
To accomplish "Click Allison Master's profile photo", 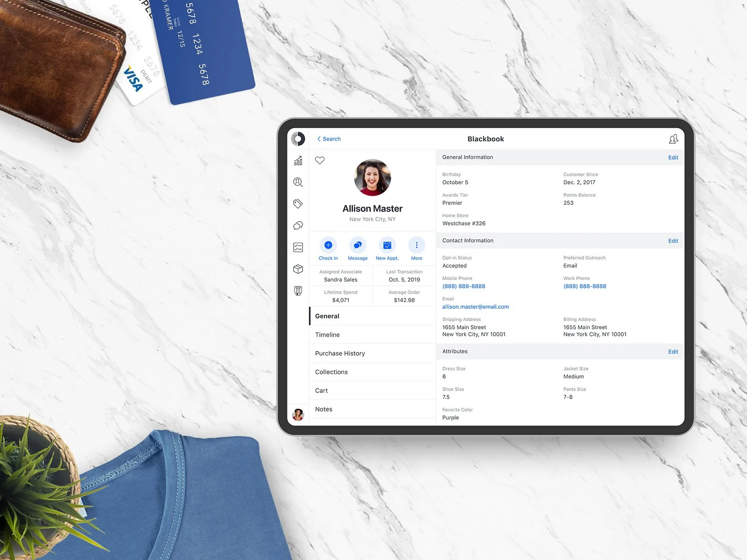I will (373, 178).
